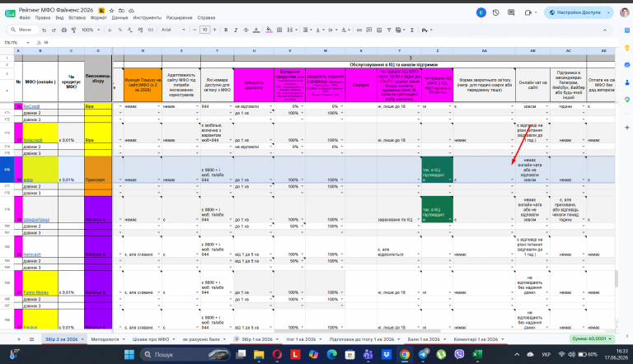Open the Формат menu
Screen dimensions: 633x364
tap(99, 18)
